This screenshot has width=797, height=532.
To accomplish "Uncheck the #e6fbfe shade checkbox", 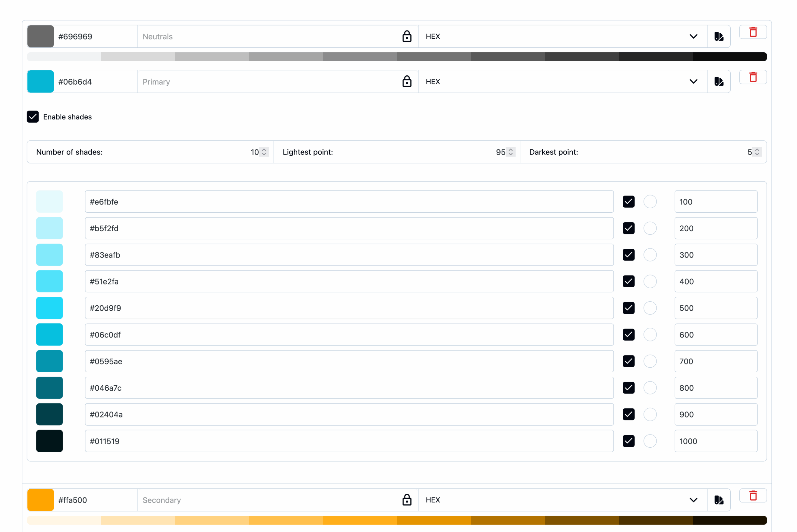I will (x=628, y=201).
